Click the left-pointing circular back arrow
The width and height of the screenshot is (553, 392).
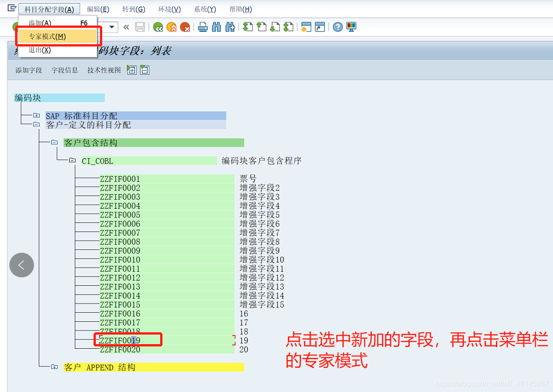21,265
